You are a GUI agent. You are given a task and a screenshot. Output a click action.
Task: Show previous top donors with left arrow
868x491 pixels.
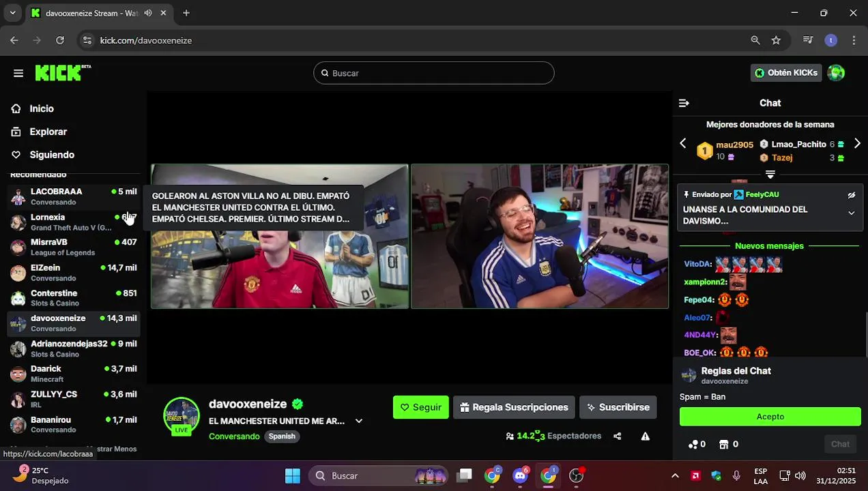pos(682,143)
